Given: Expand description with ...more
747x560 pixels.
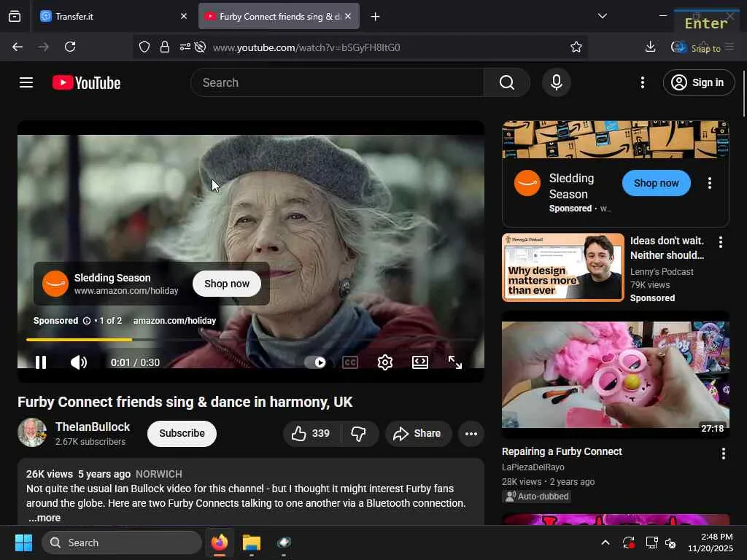Looking at the screenshot, I should [44, 518].
